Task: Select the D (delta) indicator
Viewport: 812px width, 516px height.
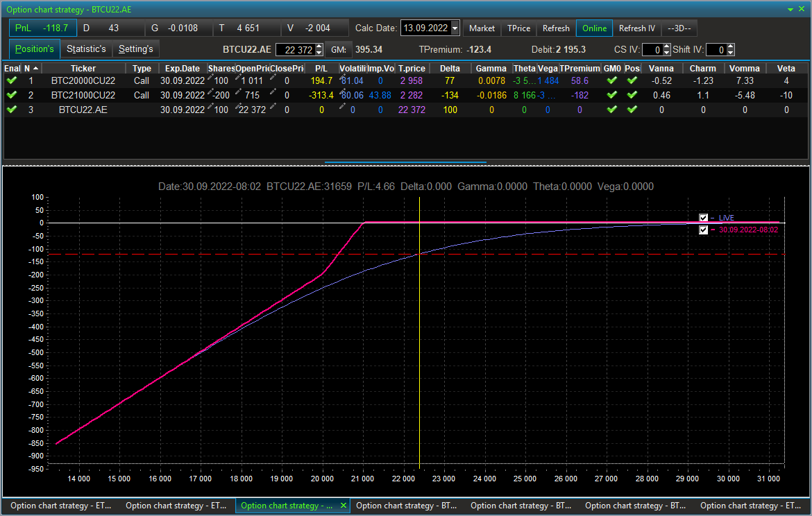Action: tap(111, 28)
